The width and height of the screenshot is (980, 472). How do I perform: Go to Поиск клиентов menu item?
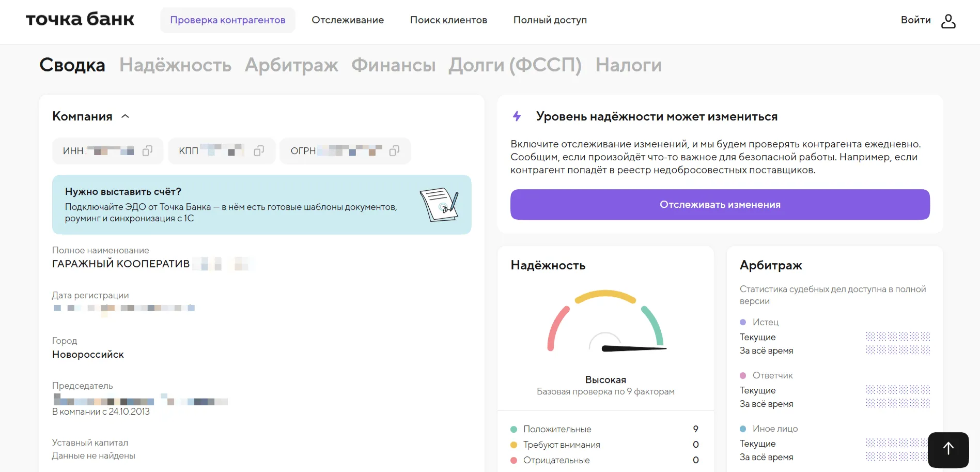(x=448, y=20)
